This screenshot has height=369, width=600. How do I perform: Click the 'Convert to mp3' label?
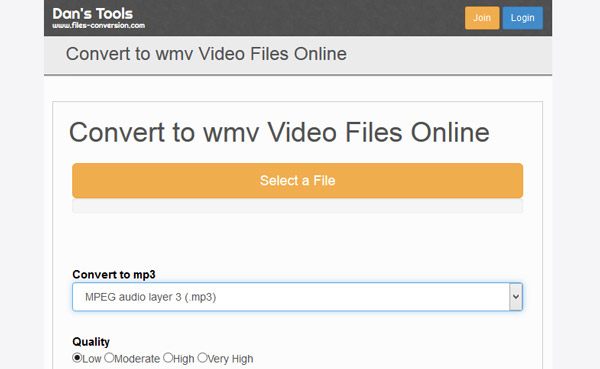(114, 274)
